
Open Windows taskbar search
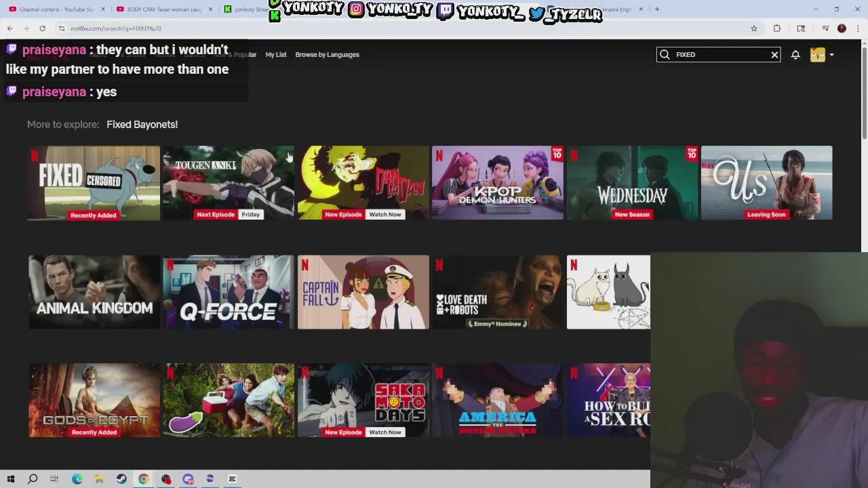coord(33,479)
